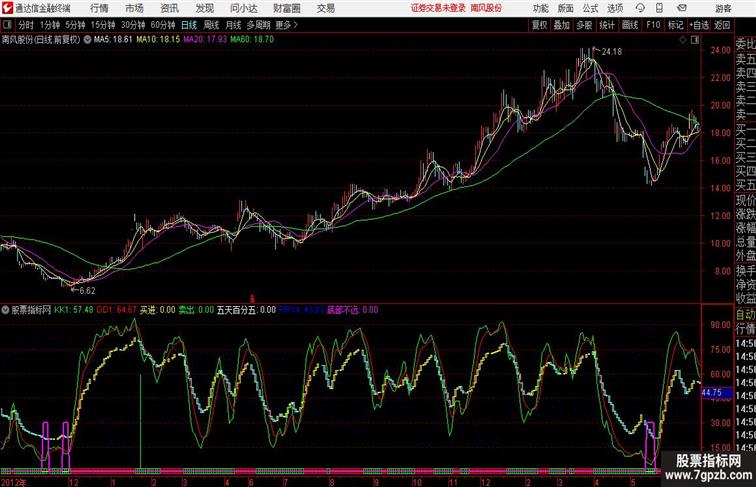Viewport: 756px width, 487px height.
Task: Click the DD1 indicator value label
Action: (116, 310)
